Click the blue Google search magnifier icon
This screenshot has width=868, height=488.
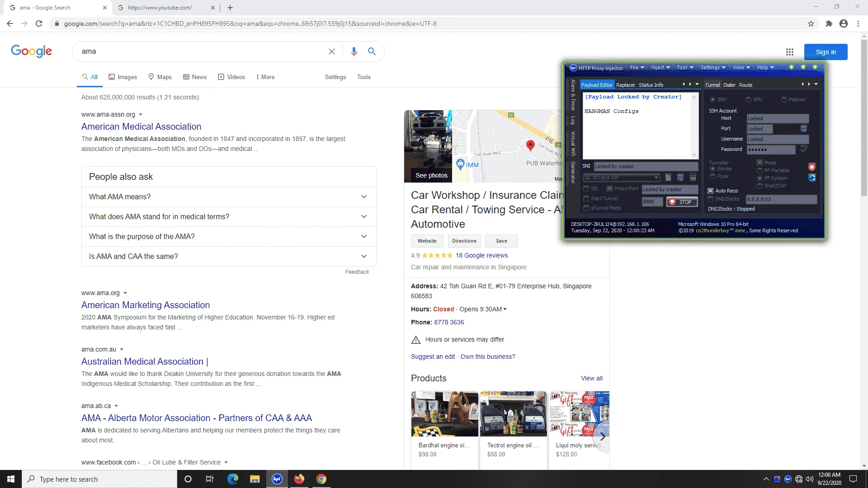[372, 52]
